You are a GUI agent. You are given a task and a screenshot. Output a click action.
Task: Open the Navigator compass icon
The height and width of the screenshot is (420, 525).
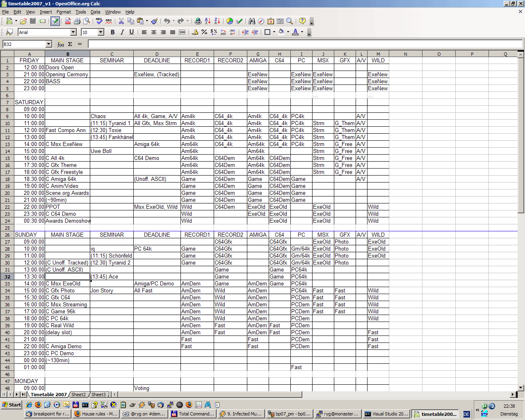[x=261, y=21]
